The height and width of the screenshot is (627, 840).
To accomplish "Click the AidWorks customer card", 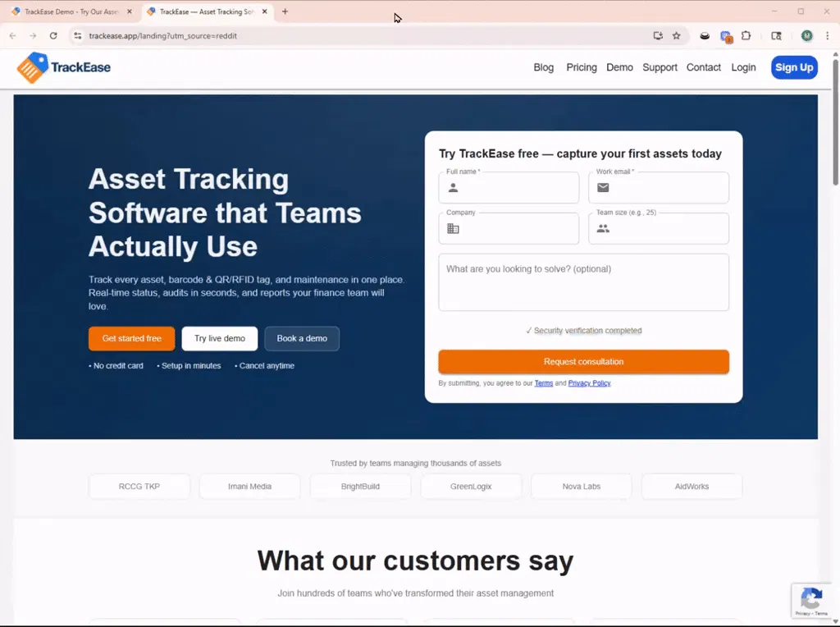I will click(692, 487).
